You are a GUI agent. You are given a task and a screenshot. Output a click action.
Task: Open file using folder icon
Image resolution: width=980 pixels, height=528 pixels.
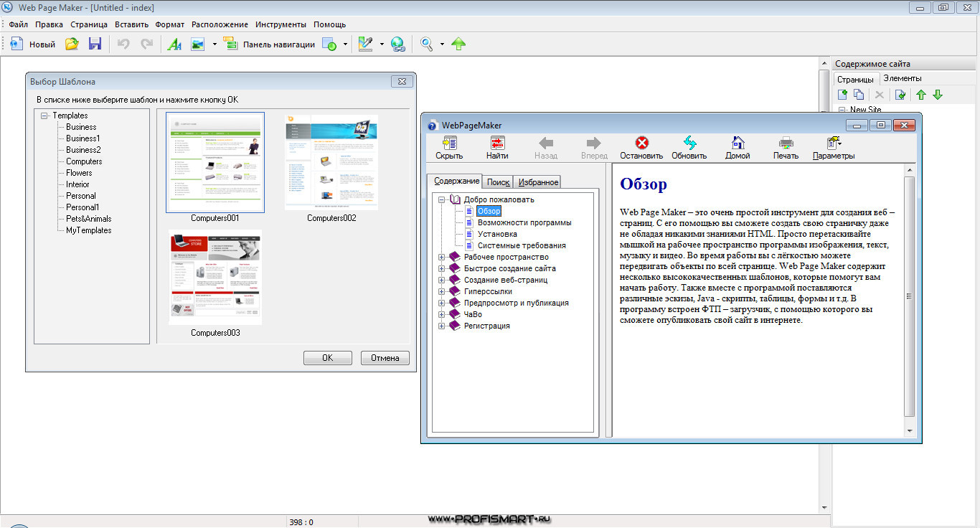pos(72,44)
